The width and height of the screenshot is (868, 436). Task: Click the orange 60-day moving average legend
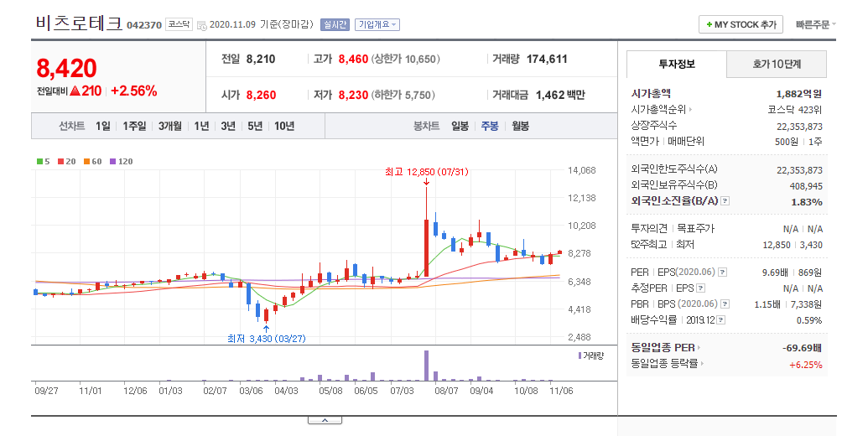click(x=93, y=162)
